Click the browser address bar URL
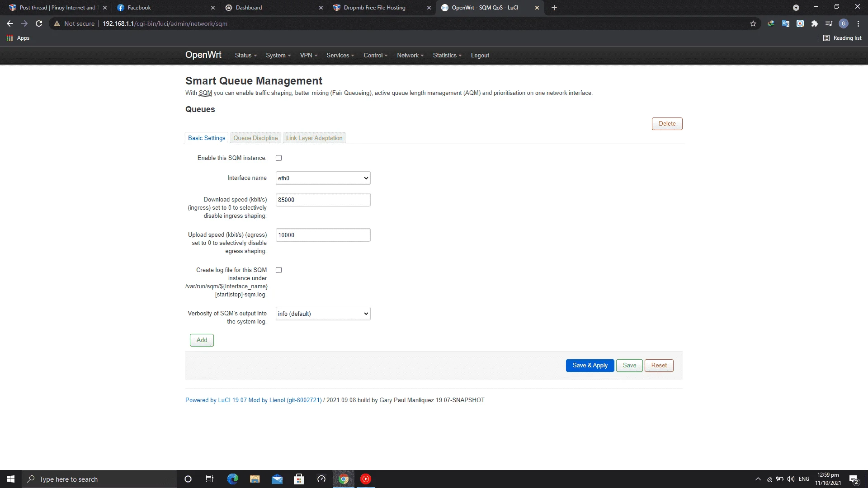Viewport: 868px width, 488px height. 165,23
